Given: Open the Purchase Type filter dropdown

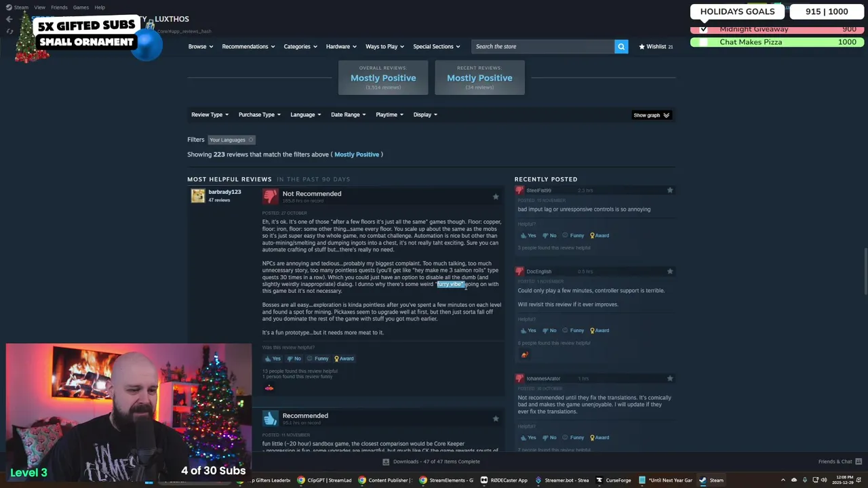Looking at the screenshot, I should 259,115.
